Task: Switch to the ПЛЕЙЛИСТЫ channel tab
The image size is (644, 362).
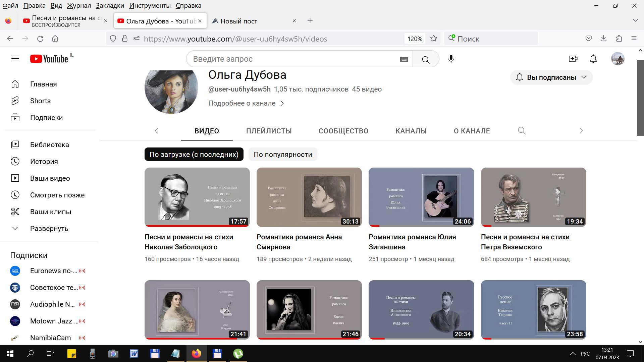Action: coord(269,131)
